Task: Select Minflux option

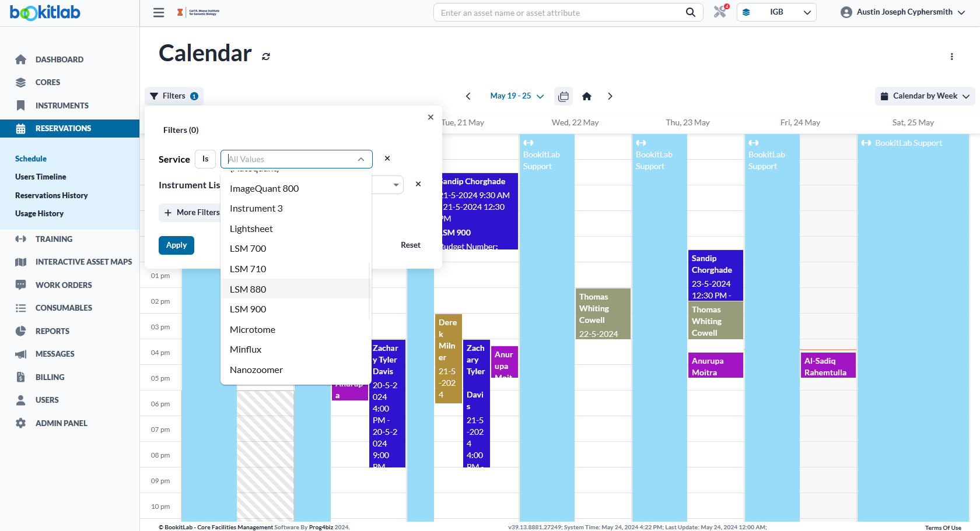Action: 296,350
